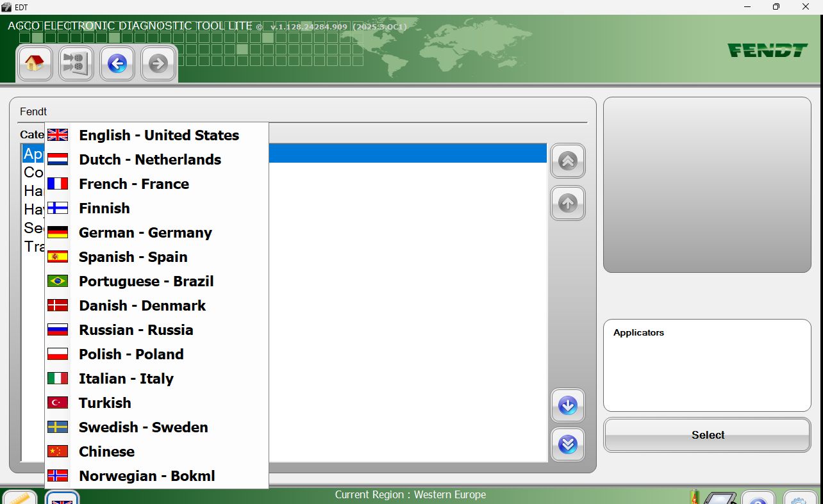Click the Select button
823x504 pixels.
[707, 435]
